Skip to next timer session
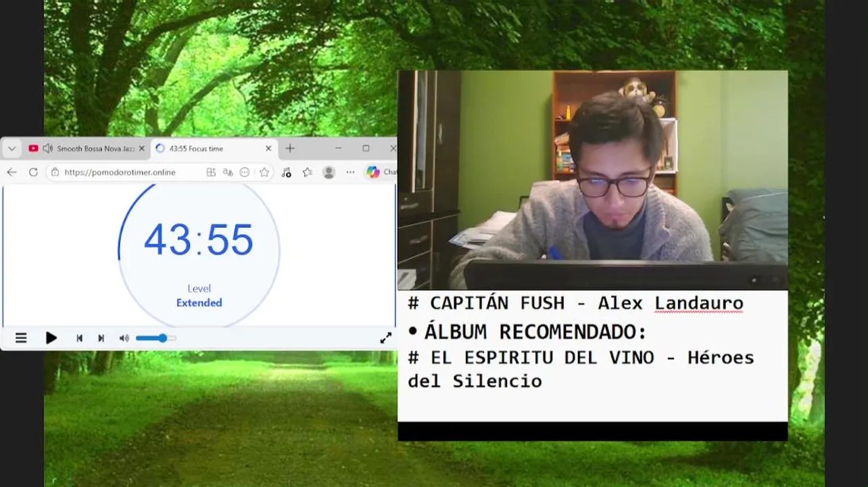868x487 pixels. pyautogui.click(x=101, y=338)
